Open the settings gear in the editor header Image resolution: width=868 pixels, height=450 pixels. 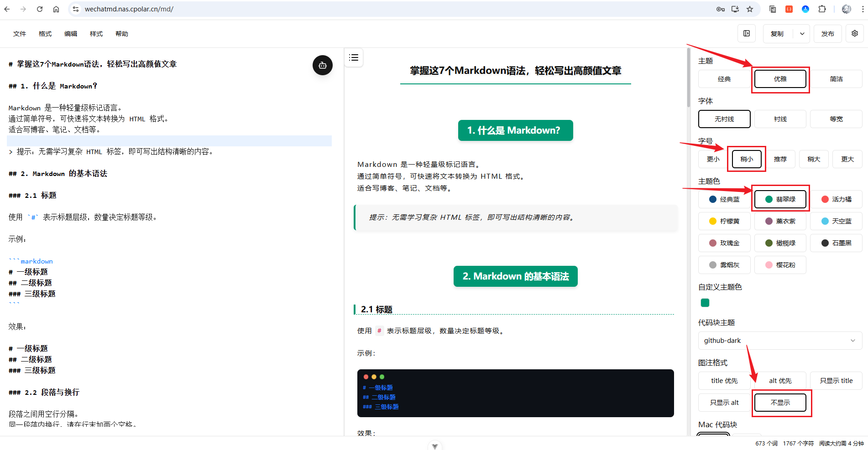pyautogui.click(x=855, y=33)
